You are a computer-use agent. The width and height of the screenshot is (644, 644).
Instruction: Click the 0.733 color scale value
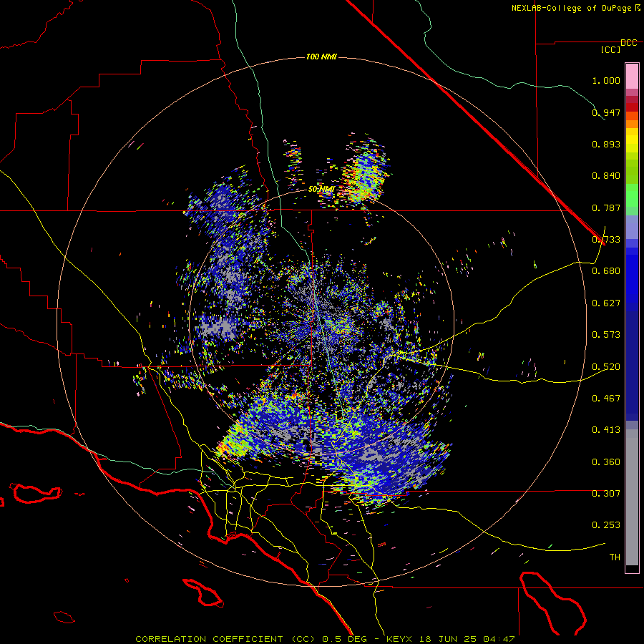[x=606, y=240]
